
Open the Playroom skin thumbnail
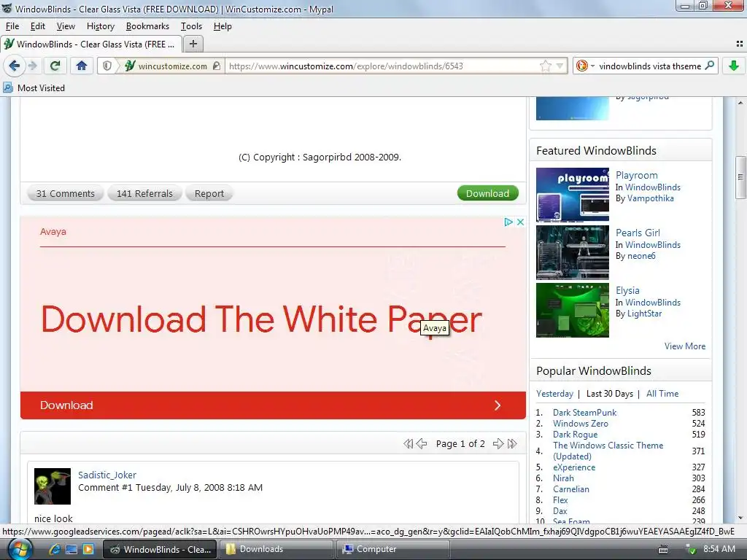pyautogui.click(x=572, y=195)
